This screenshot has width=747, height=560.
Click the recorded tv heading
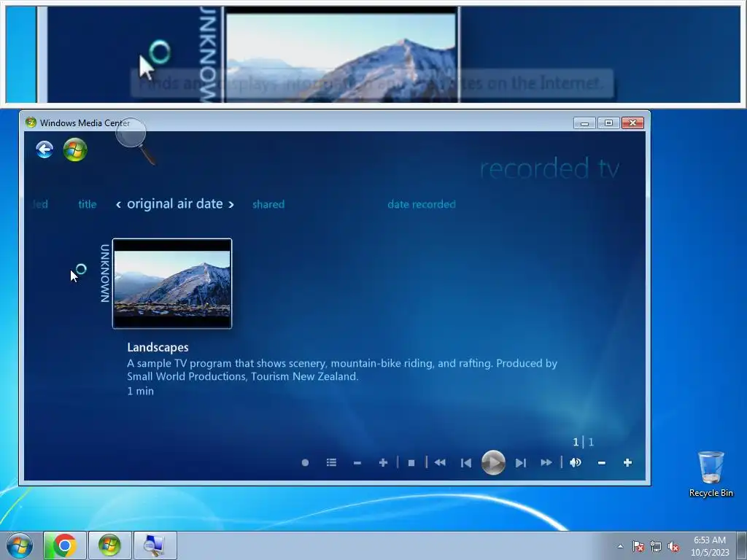click(x=549, y=168)
